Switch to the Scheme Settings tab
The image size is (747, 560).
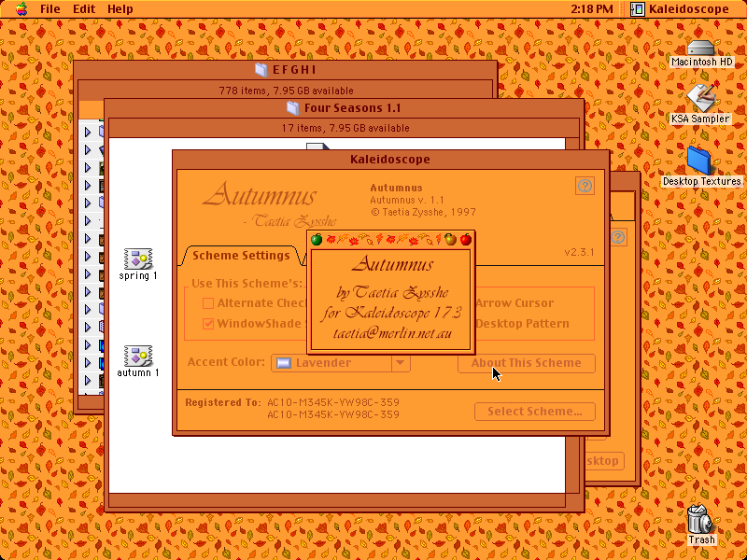(241, 255)
